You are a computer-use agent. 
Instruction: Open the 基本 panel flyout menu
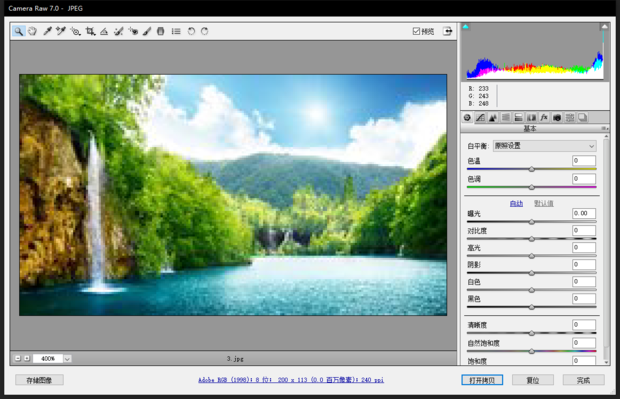(x=605, y=129)
